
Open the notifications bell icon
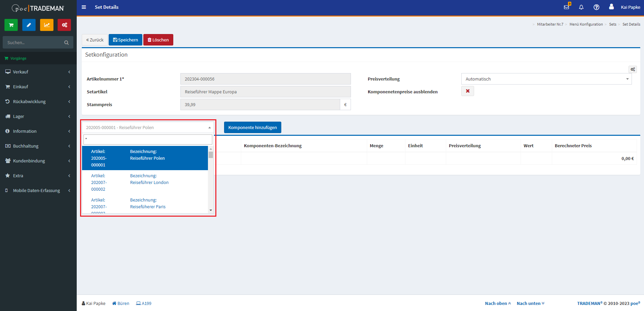click(x=581, y=7)
